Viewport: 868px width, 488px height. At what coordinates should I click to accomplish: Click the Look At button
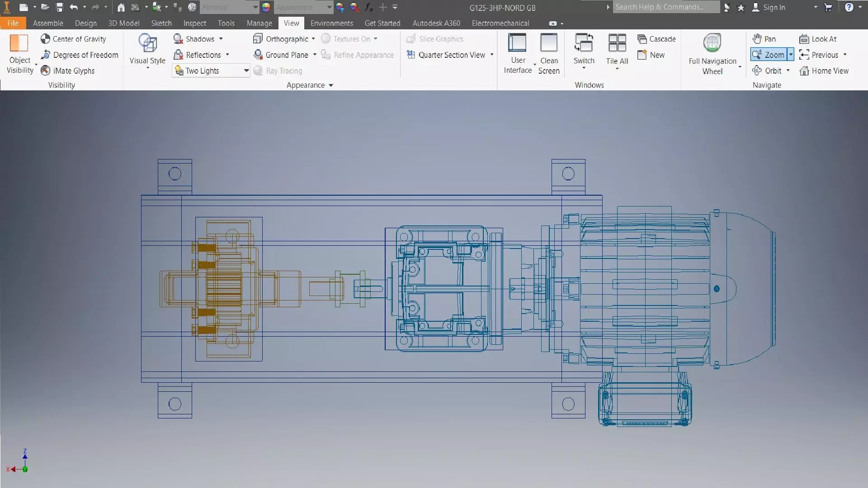(x=818, y=39)
